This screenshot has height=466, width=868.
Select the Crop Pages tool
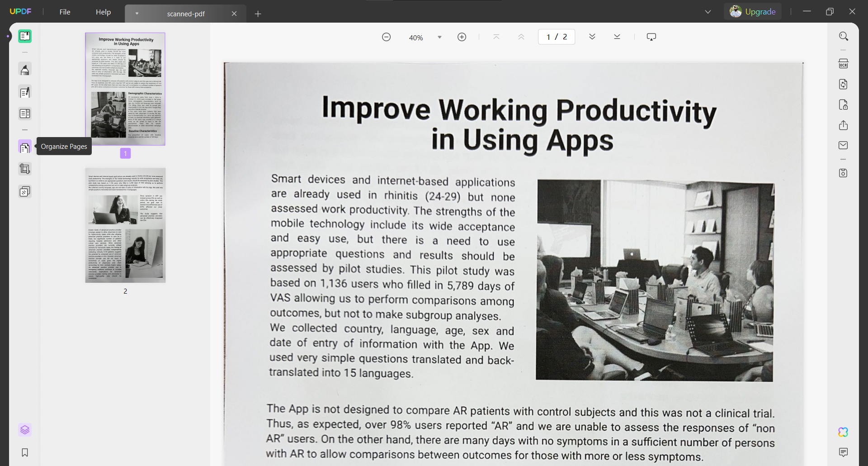pos(25,169)
